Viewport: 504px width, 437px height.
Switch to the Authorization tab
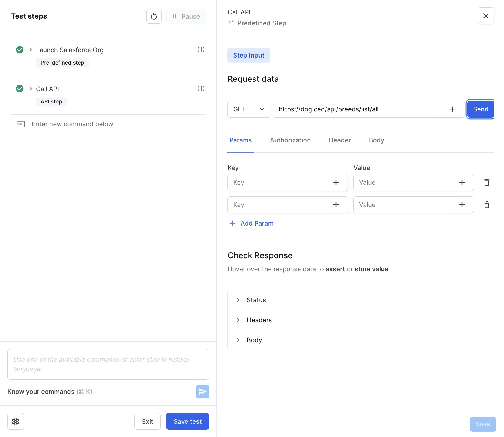pos(290,140)
